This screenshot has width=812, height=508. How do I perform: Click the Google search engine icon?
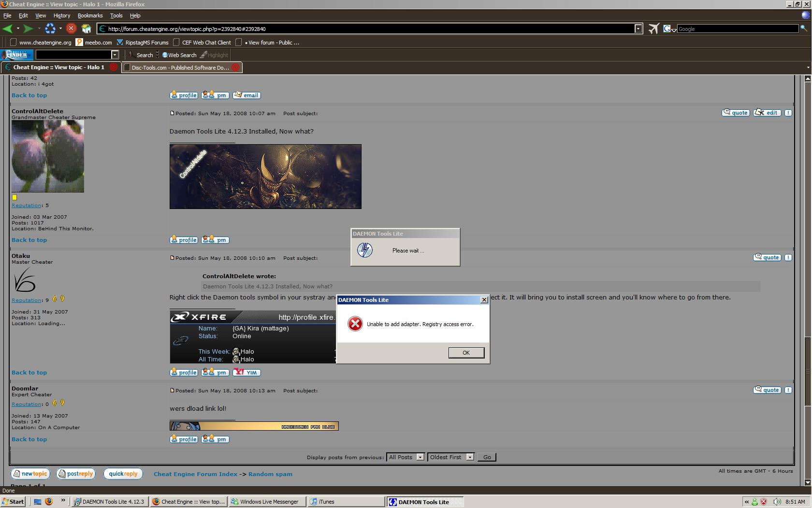tap(667, 29)
